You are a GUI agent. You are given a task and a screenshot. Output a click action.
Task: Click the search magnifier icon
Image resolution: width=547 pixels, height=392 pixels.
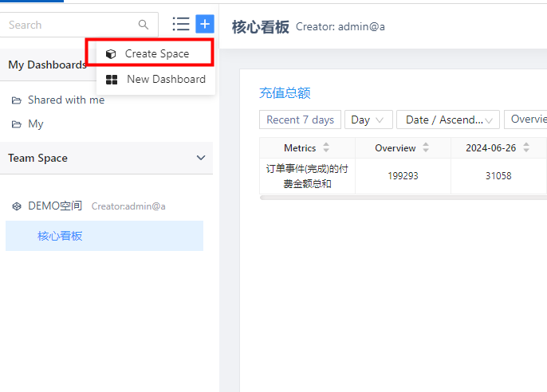point(144,25)
